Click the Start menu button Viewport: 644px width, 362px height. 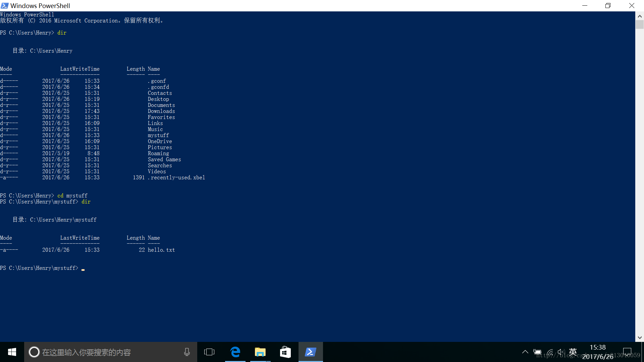point(12,352)
